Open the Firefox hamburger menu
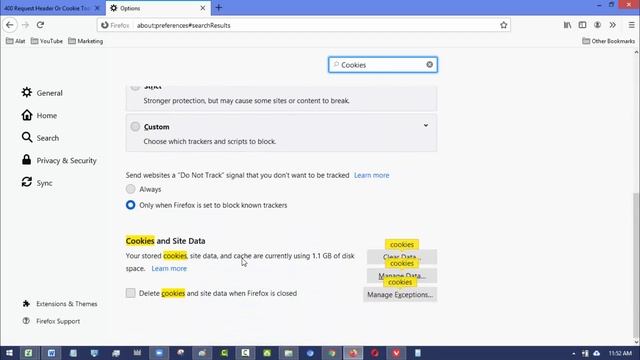The width and height of the screenshot is (640, 360). pyautogui.click(x=631, y=25)
